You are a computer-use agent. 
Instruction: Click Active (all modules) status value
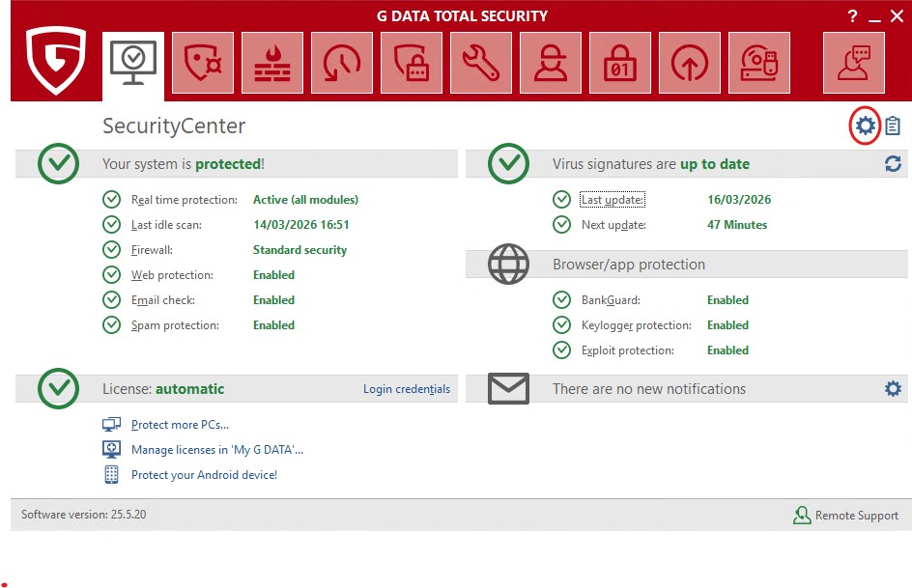(x=305, y=199)
